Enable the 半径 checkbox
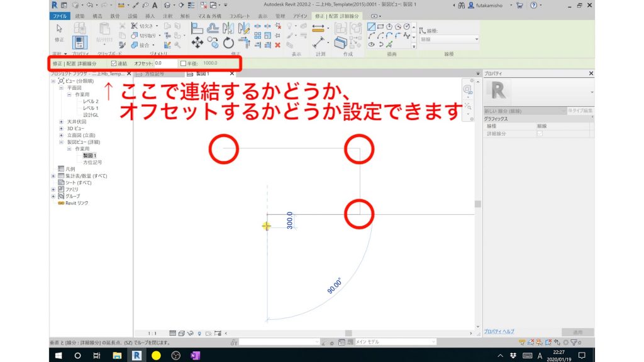 pos(185,63)
